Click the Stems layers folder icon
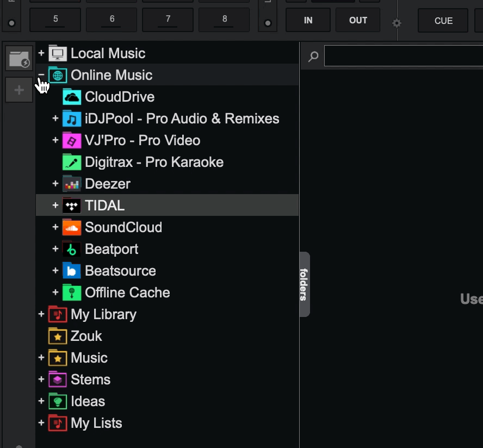This screenshot has width=483, height=448. coord(58,379)
